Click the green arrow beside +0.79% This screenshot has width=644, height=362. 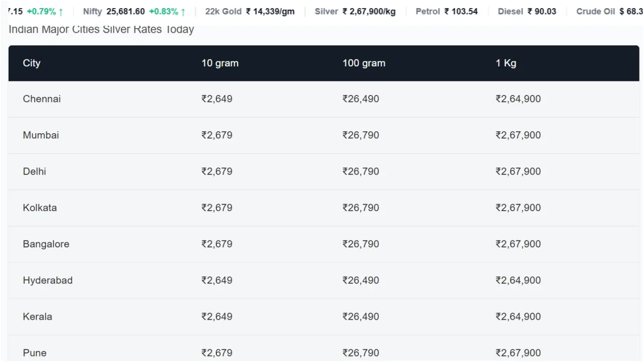click(x=61, y=12)
